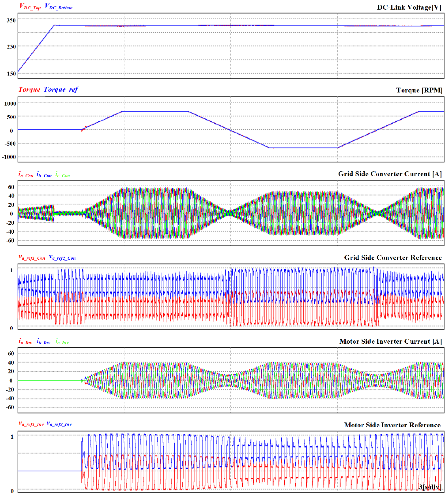448x497 pixels.
Task: Click the Grid Side Converter Current title
Action: click(x=390, y=174)
